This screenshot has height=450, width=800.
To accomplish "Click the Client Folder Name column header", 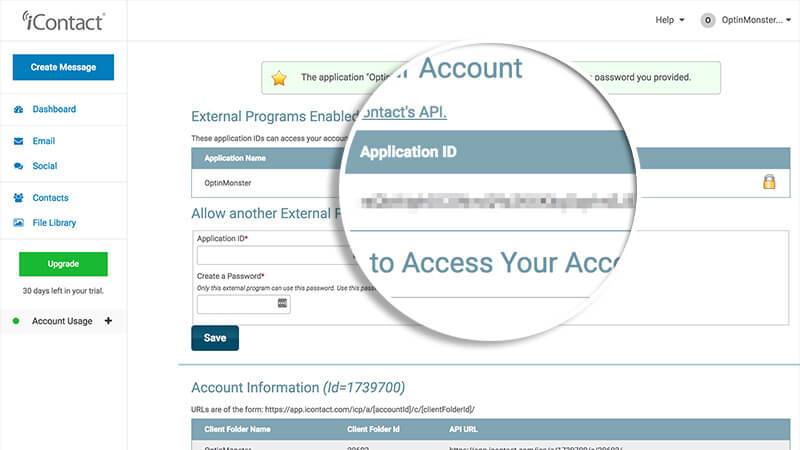I will tap(237, 429).
